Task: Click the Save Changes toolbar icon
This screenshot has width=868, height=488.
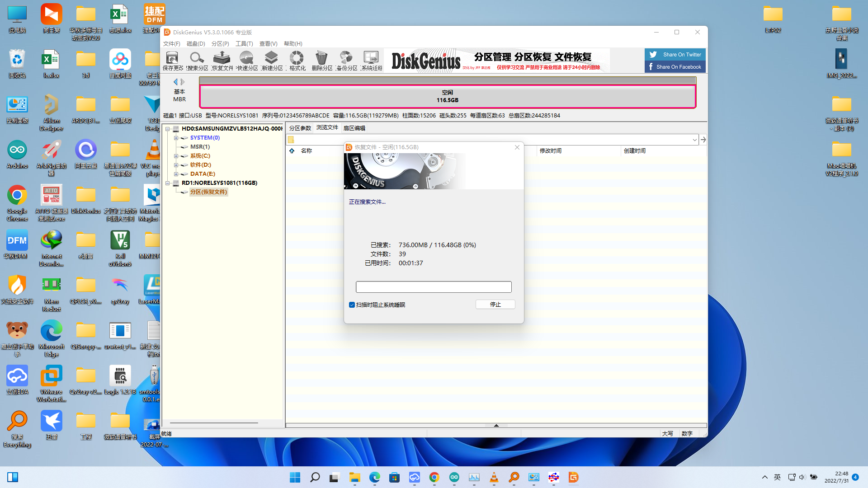Action: coord(172,61)
